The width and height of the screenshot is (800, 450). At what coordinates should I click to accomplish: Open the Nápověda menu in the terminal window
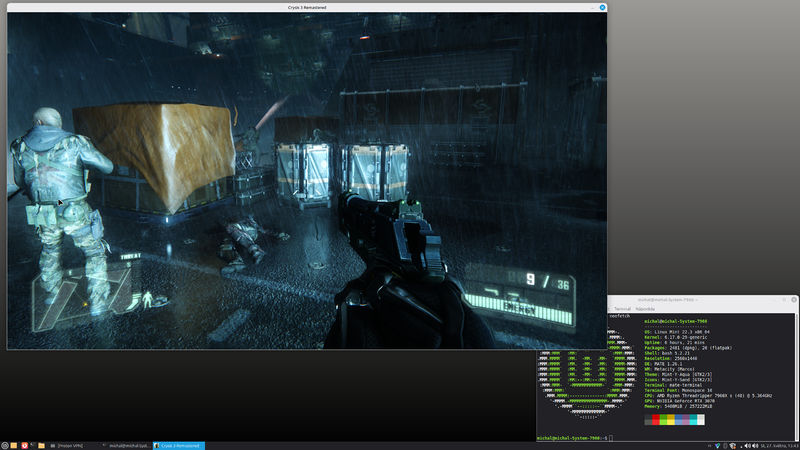[645, 309]
